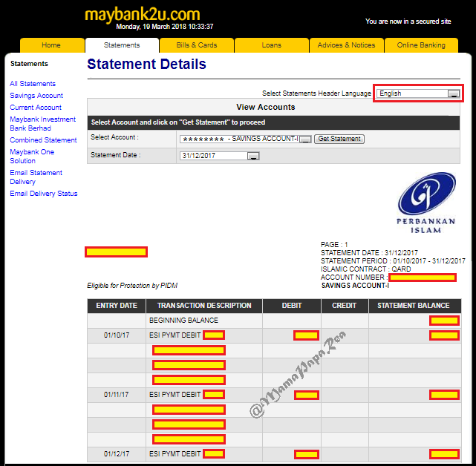Open the Statement Date dropdown
Viewport: 476px width, 466px height.
click(220, 156)
